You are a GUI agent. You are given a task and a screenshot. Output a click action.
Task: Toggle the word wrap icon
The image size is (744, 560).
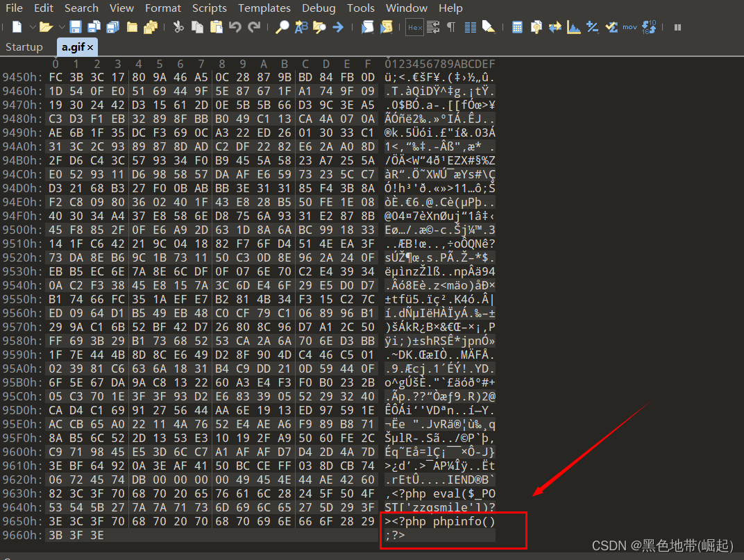[x=433, y=27]
